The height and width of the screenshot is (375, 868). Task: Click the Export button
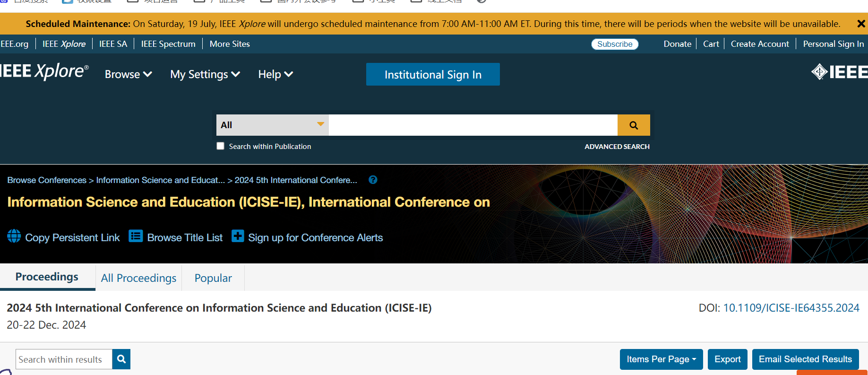tap(728, 359)
